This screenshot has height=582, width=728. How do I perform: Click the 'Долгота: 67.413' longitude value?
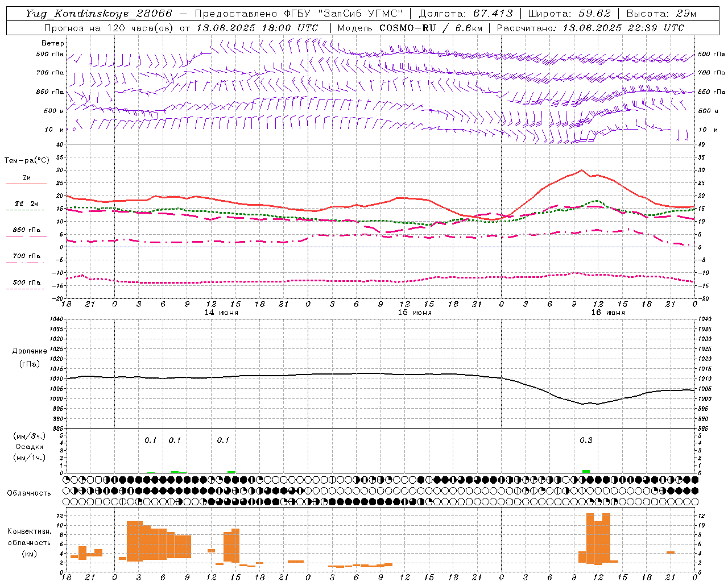pos(466,14)
